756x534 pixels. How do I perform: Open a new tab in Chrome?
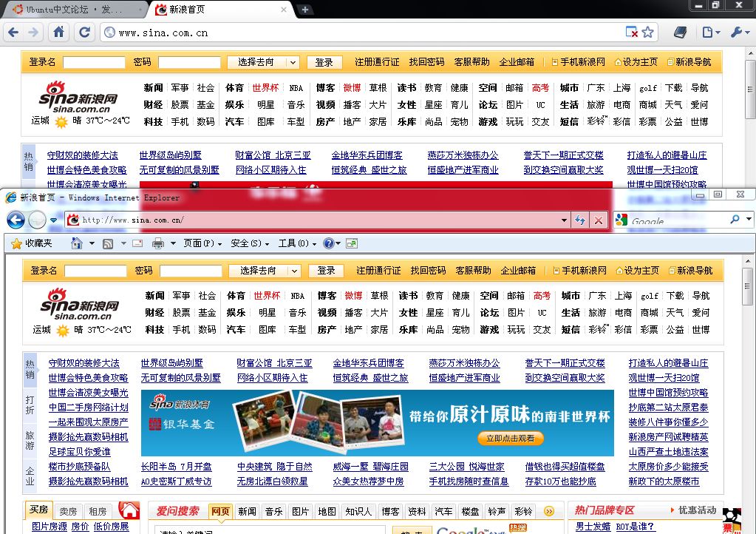[x=304, y=9]
